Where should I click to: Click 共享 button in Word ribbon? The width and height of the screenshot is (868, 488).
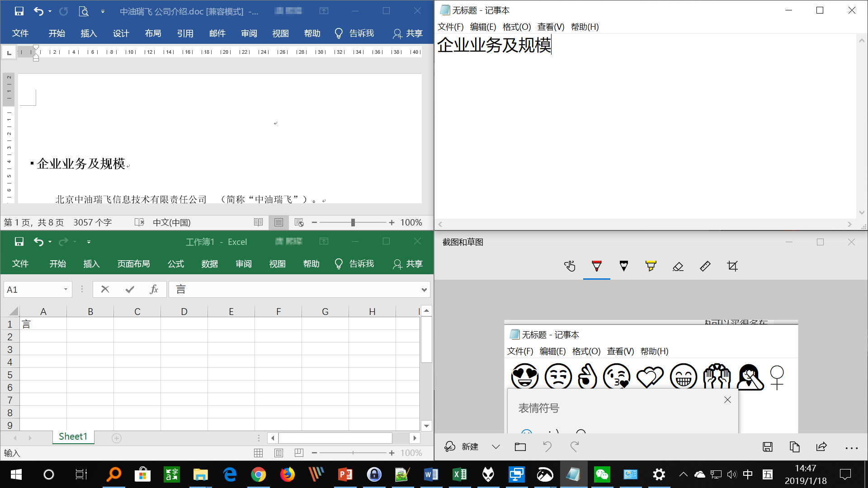coord(408,33)
